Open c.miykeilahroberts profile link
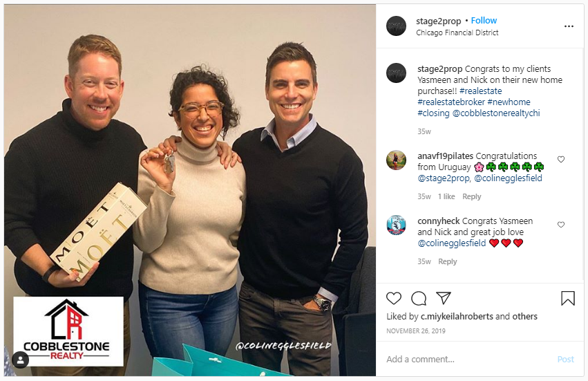The height and width of the screenshot is (381, 588). 457,317
